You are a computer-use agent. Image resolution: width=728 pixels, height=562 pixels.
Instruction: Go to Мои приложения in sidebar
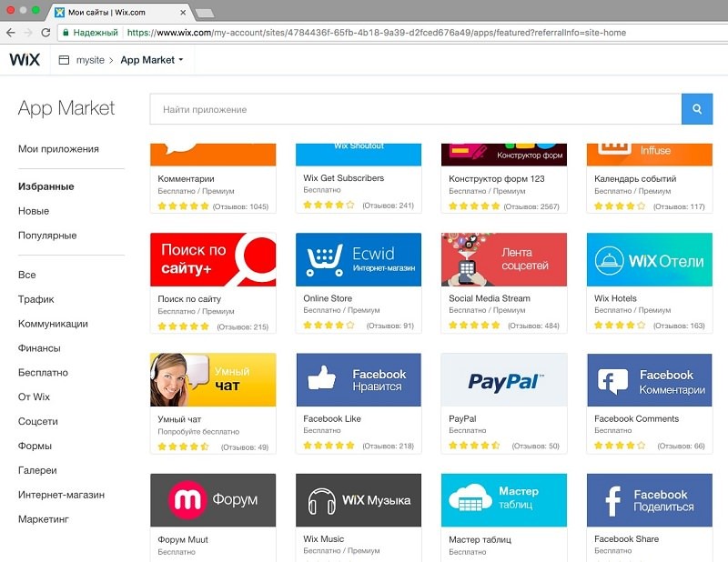click(58, 149)
